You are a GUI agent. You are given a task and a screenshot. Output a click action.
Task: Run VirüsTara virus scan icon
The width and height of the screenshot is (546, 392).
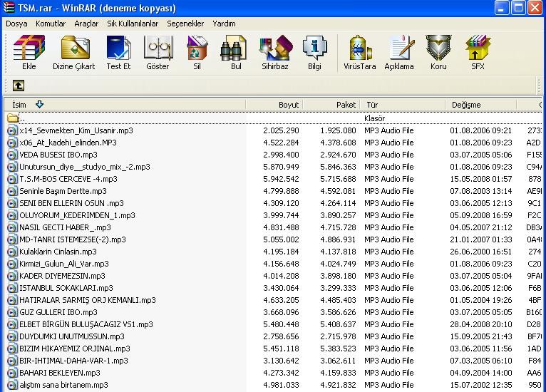click(361, 52)
